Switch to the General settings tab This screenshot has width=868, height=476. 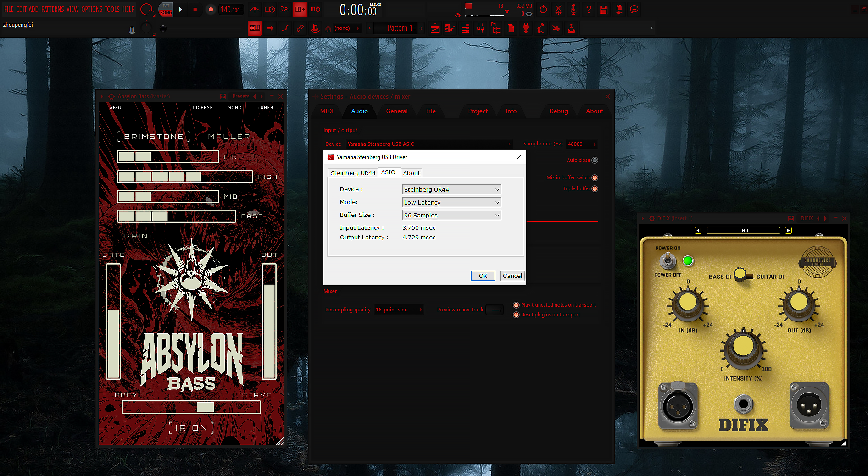pyautogui.click(x=397, y=111)
